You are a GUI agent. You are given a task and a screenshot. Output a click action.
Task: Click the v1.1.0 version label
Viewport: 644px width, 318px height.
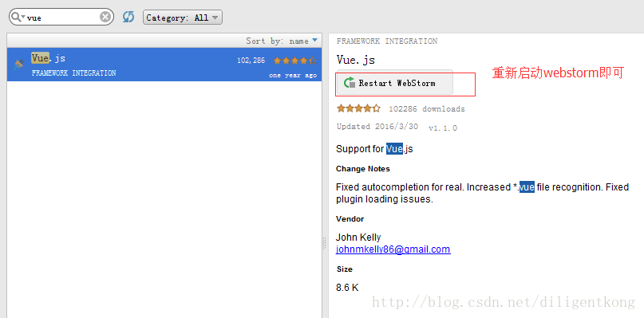pos(443,128)
